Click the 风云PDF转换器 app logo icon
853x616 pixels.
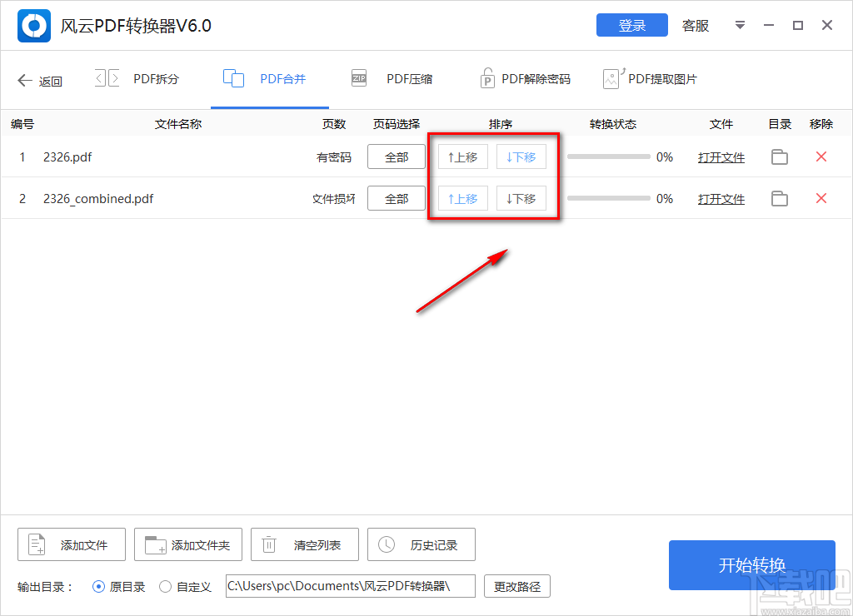tap(33, 26)
